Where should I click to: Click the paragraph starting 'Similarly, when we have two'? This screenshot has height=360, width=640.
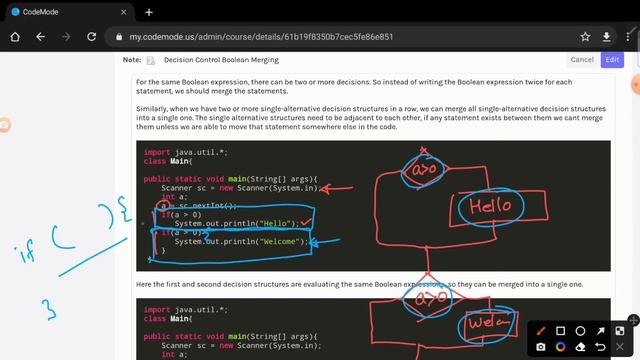click(x=371, y=118)
